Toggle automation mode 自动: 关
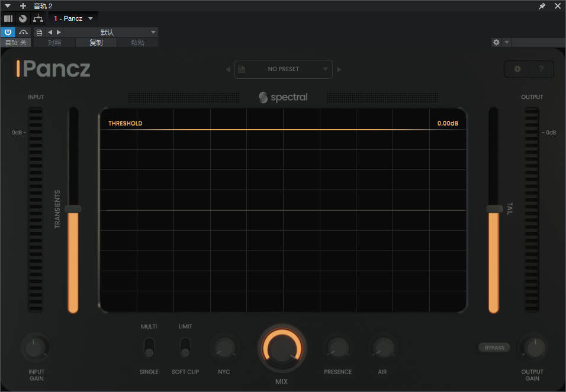Image resolution: width=566 pixels, height=392 pixels. point(16,43)
